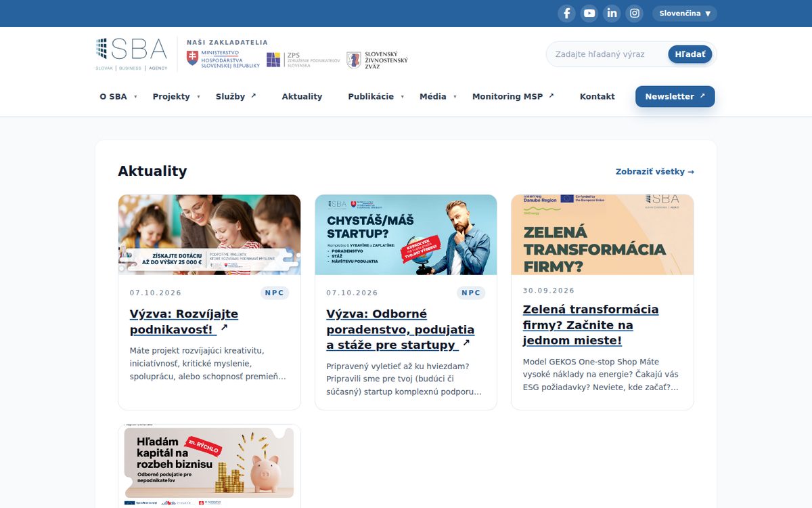Click the Aktuality section heading
Image resolution: width=812 pixels, height=508 pixels.
coord(152,171)
